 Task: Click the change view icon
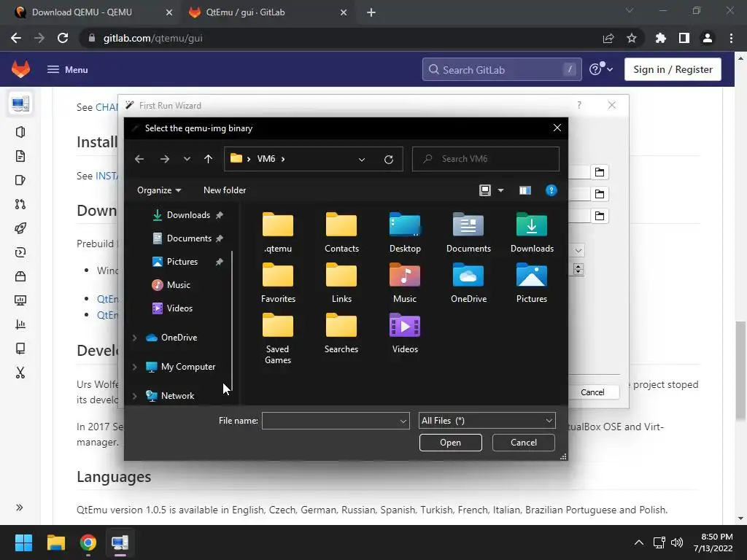[x=485, y=190]
